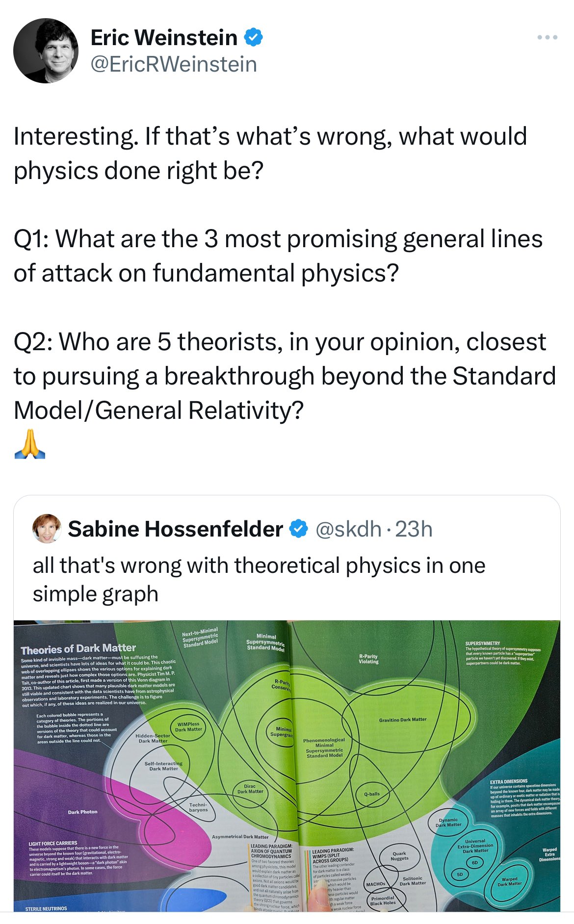Open quoted tweet text about theoretical physics
Screen dimensions: 574x924
(259, 579)
